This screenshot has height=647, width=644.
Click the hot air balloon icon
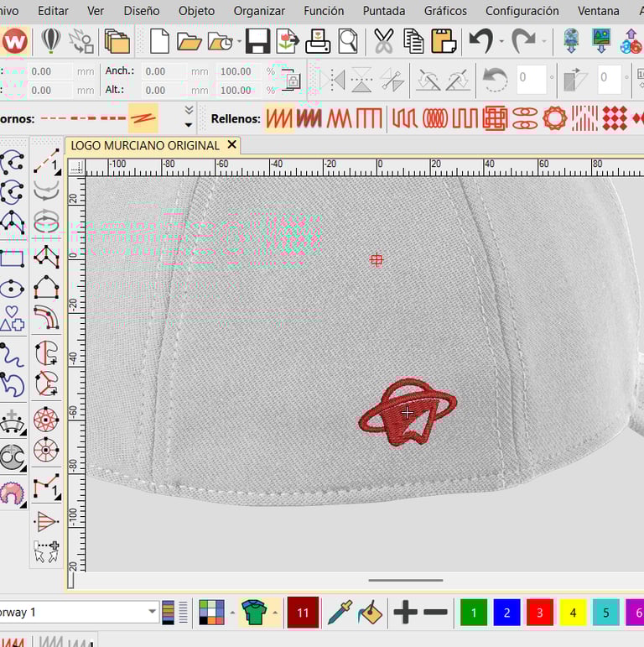pos(51,41)
